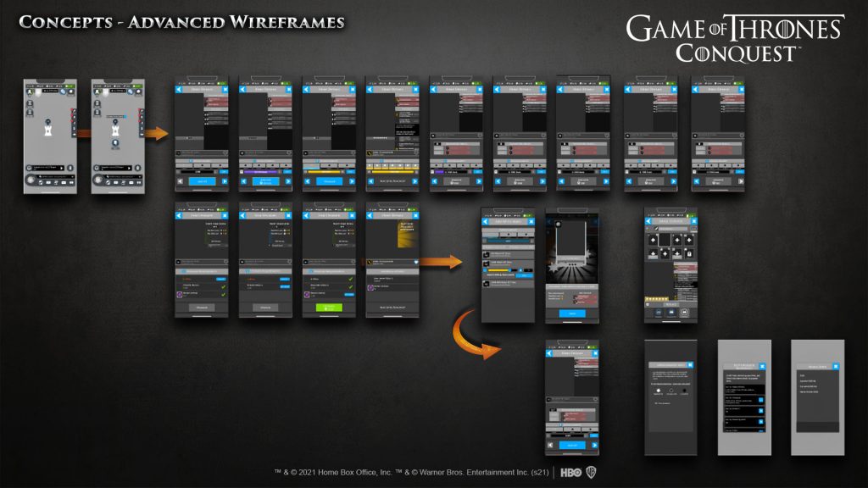The width and height of the screenshot is (868, 488).
Task: Click play arrow on first map wireframe's upper black bar
Action: (x=61, y=168)
